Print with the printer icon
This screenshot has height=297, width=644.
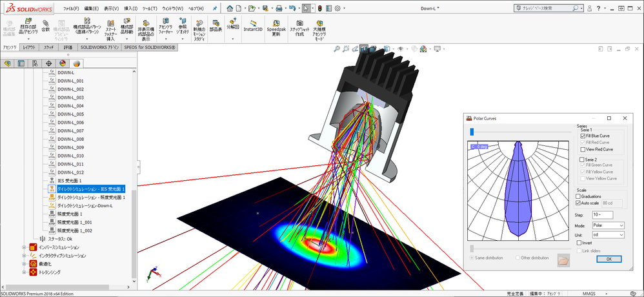[279, 8]
